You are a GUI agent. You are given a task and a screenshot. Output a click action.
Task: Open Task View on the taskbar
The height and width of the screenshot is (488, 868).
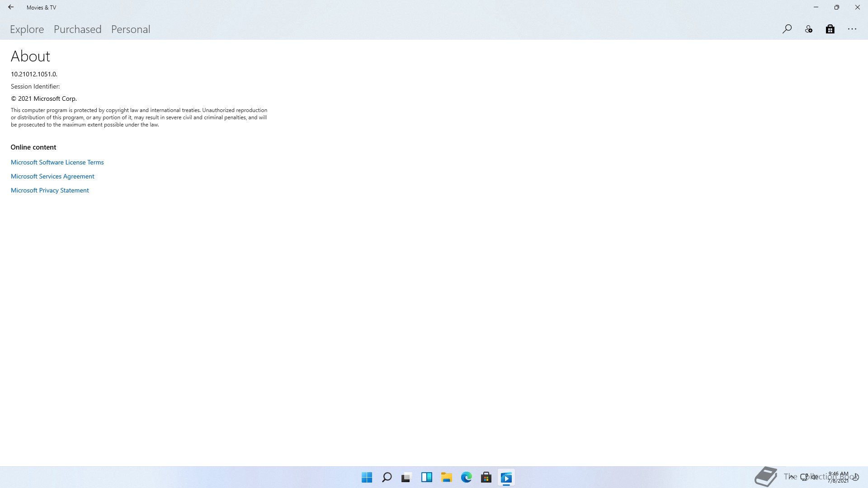pyautogui.click(x=406, y=477)
